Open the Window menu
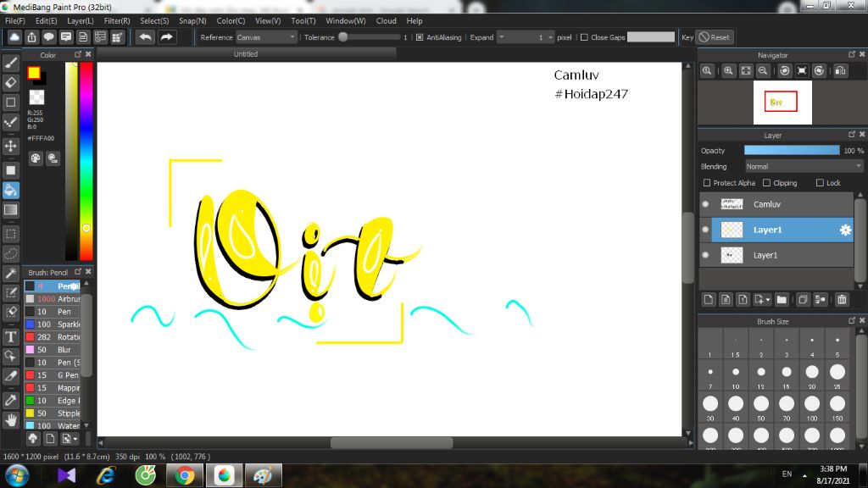 pos(346,20)
